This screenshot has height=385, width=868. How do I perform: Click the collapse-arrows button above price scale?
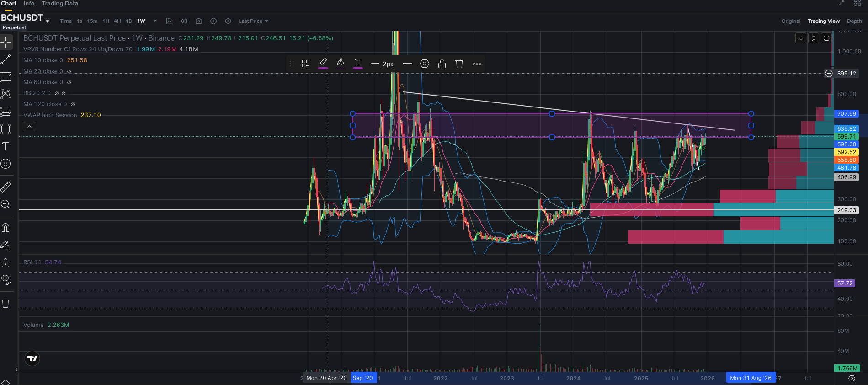(x=814, y=38)
